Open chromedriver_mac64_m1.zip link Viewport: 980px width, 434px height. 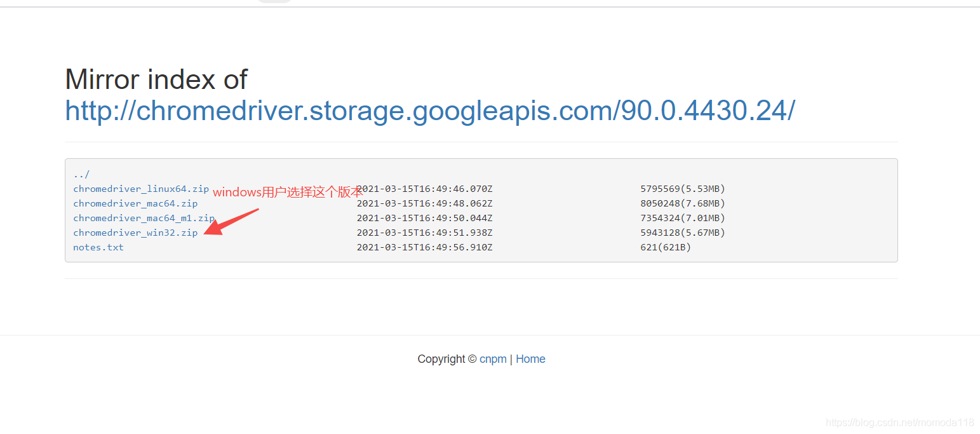[x=144, y=218]
